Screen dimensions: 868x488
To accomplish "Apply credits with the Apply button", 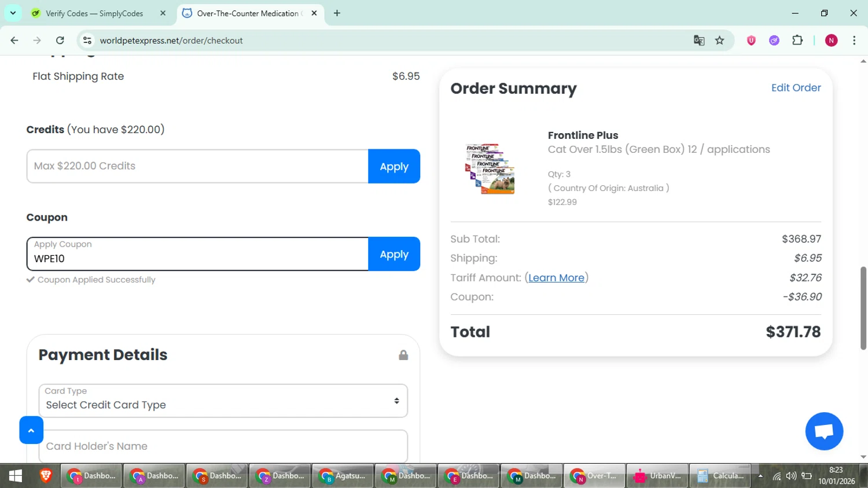I will (394, 166).
